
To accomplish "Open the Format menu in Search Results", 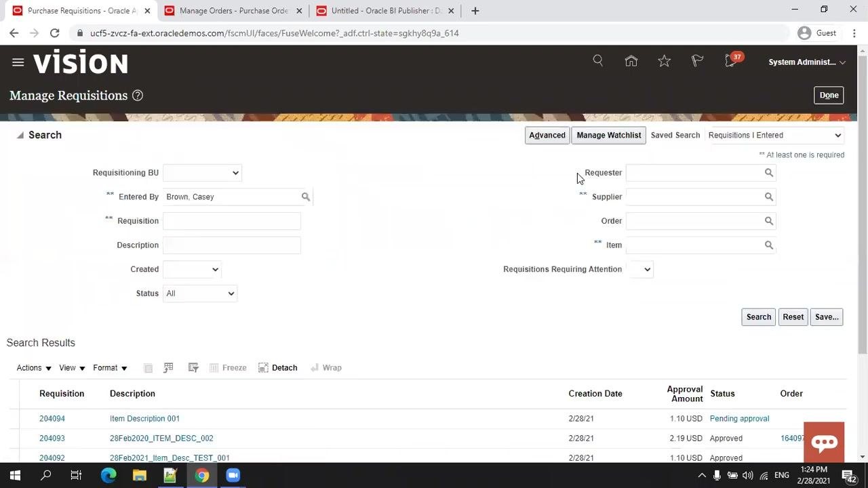I will pyautogui.click(x=110, y=367).
